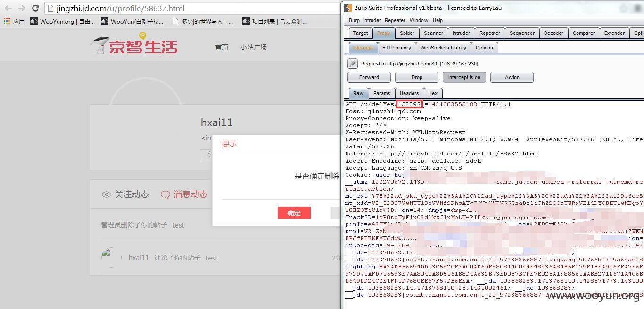Click the address bar URL field
This screenshot has width=644, height=309.
(x=192, y=8)
